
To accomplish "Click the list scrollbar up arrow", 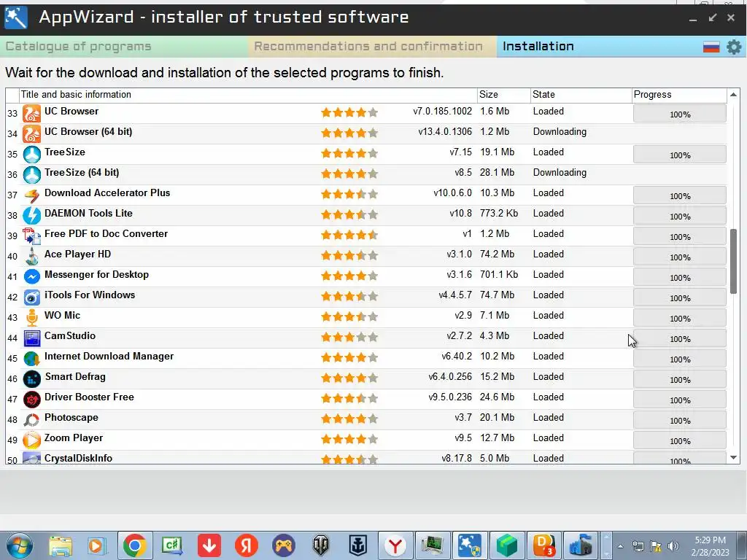I will click(734, 95).
